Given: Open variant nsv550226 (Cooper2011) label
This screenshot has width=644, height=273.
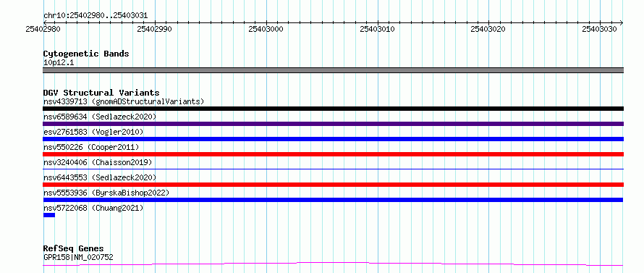Looking at the screenshot, I should pos(91,147).
